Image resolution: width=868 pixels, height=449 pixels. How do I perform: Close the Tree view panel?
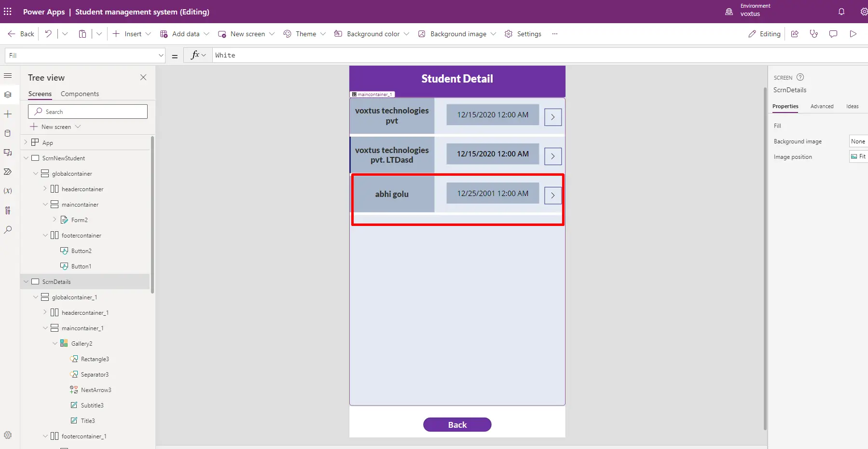[143, 77]
